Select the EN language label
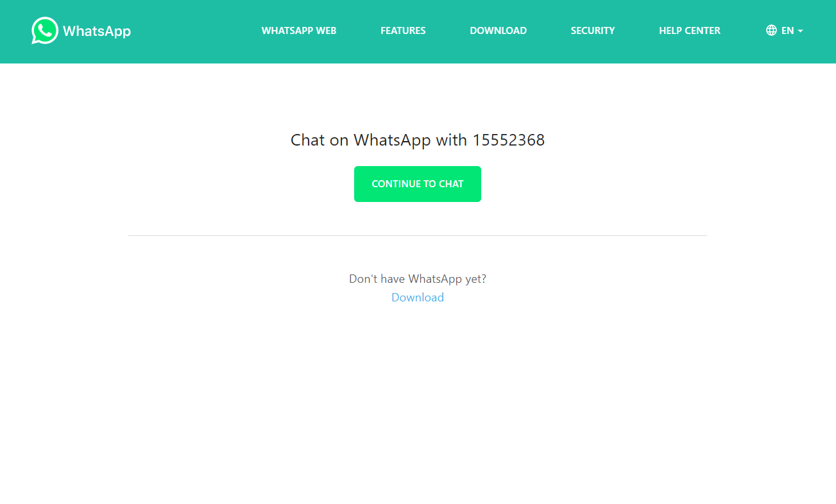836x504 pixels. (x=787, y=31)
